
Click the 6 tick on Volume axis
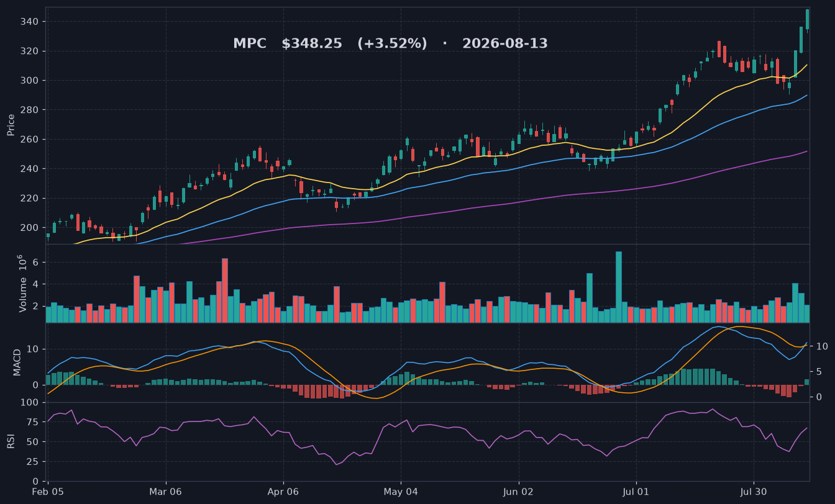37,263
